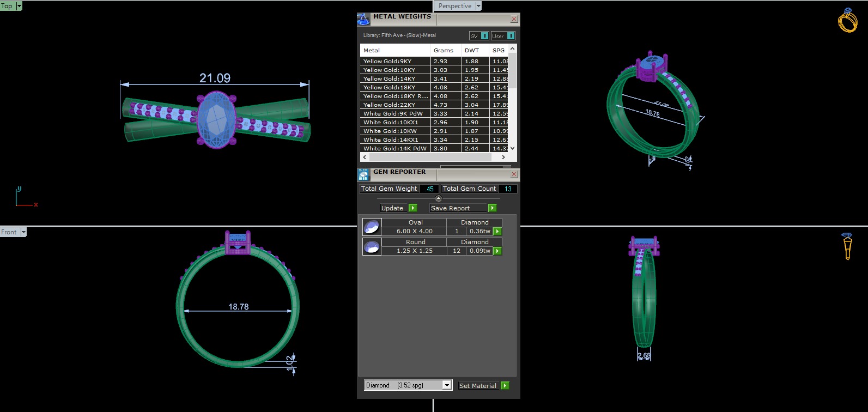Toggle the User switch
The height and width of the screenshot is (412, 868).
(x=511, y=36)
